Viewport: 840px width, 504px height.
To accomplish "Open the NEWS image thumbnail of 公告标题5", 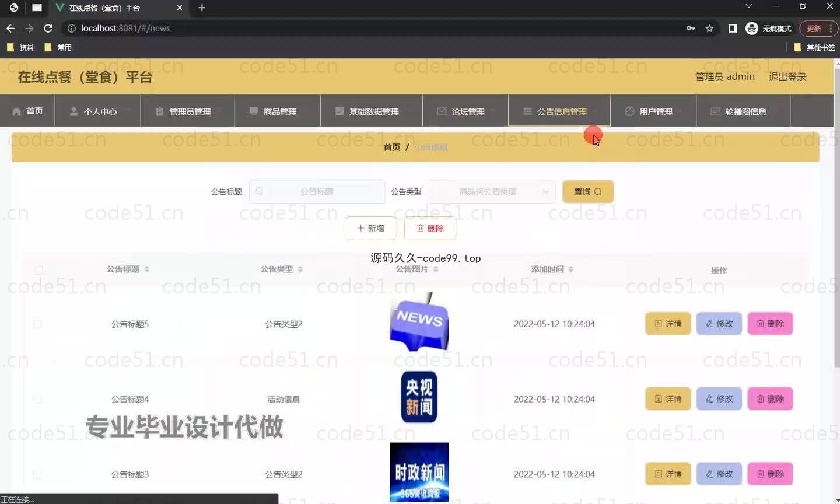I will tap(419, 322).
